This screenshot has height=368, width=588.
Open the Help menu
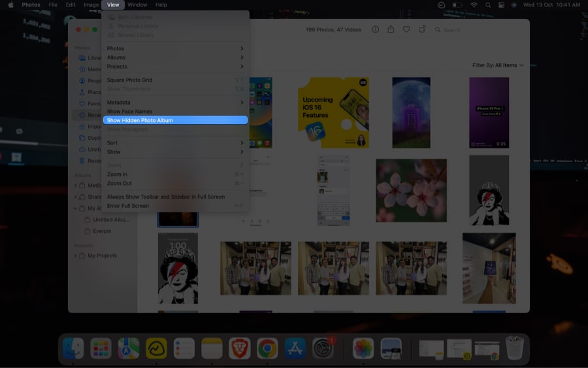pos(161,5)
